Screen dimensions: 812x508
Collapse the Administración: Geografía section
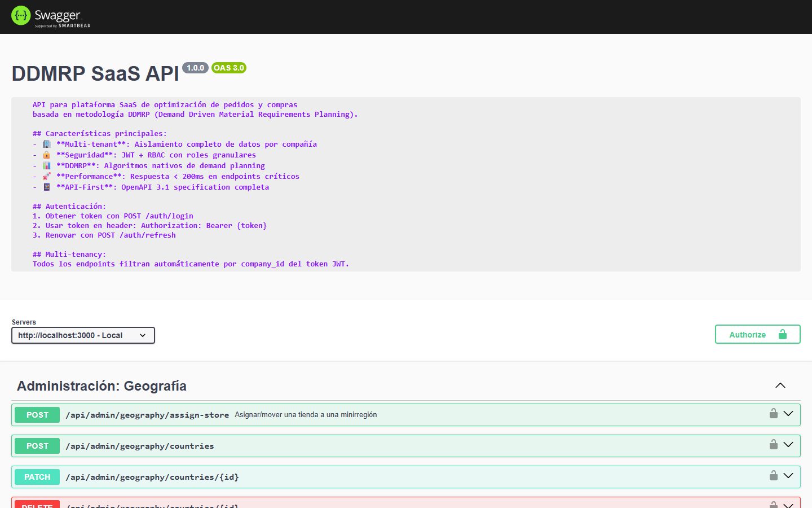pos(780,386)
